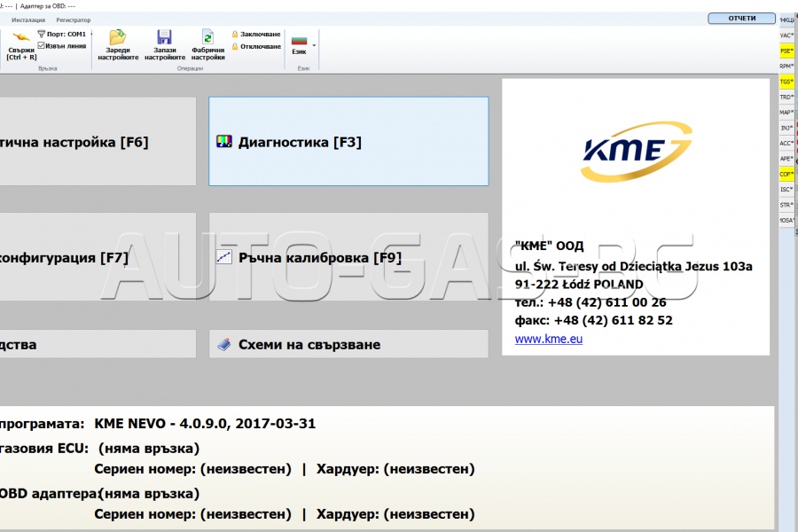Click the "КМЕ" ООД company name
Viewport: 798px width, 532px height.
pyautogui.click(x=549, y=246)
